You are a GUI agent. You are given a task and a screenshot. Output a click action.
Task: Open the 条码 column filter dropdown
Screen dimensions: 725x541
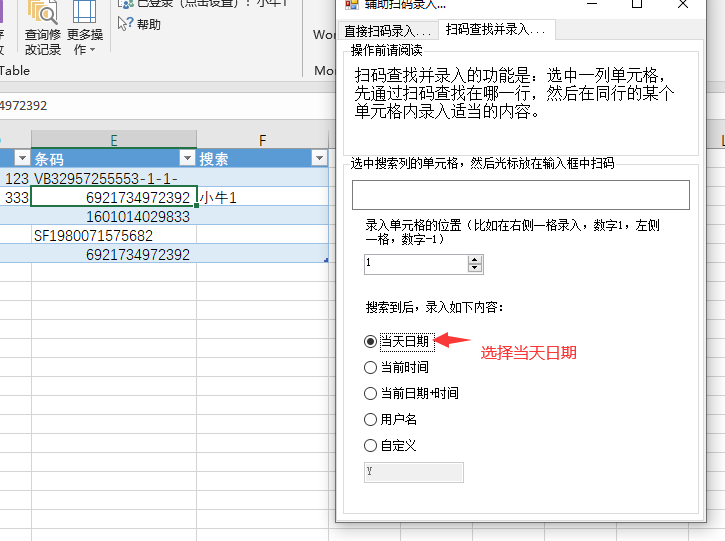[x=186, y=158]
